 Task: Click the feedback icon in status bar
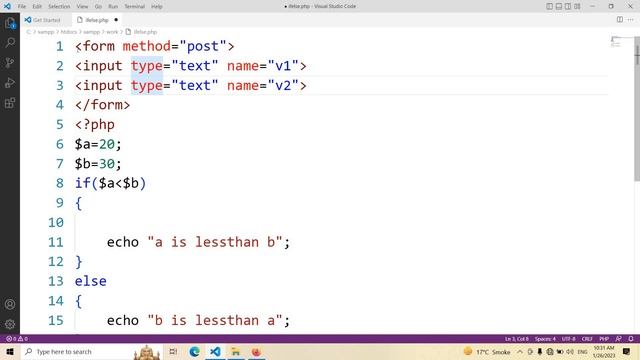619,339
